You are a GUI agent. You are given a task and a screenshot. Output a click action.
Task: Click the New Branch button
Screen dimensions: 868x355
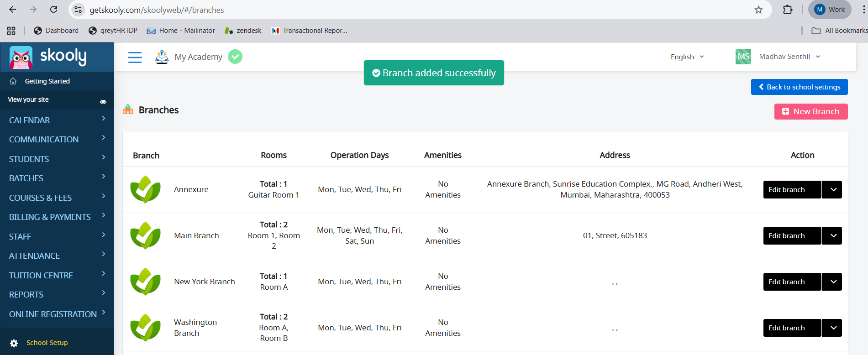(811, 112)
